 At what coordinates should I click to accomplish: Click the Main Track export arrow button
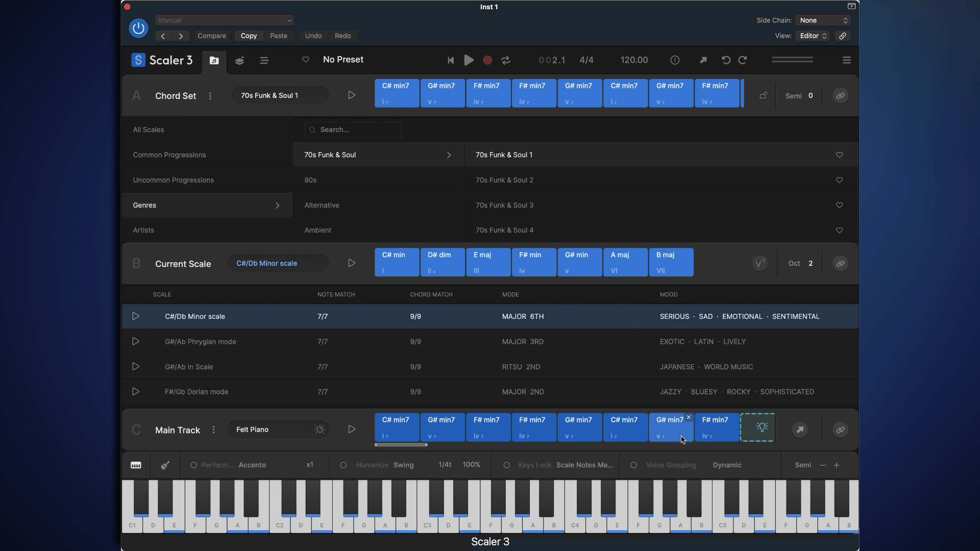point(800,430)
